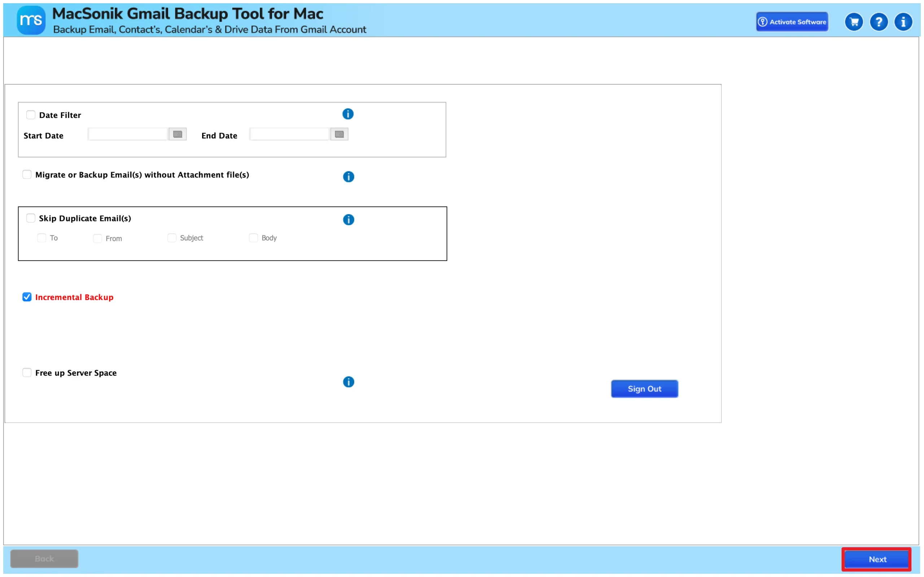
Task: Open the shopping cart purchase icon
Action: pos(854,22)
